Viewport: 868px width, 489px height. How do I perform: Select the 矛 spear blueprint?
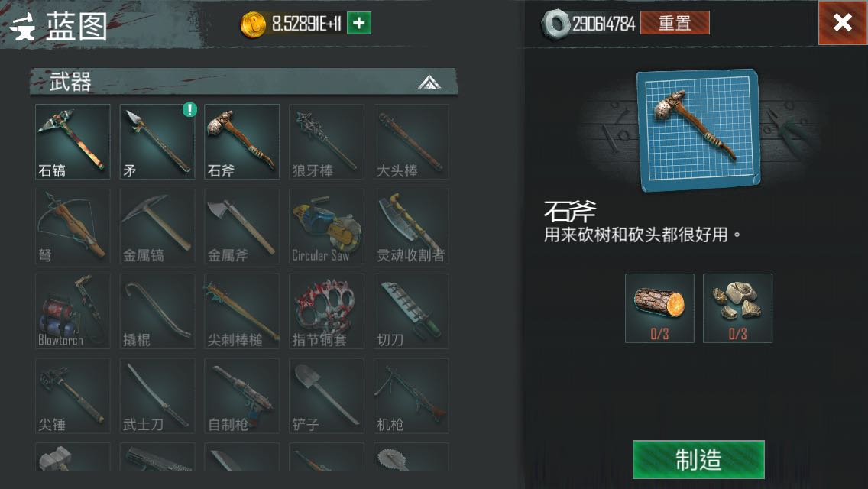[x=157, y=142]
